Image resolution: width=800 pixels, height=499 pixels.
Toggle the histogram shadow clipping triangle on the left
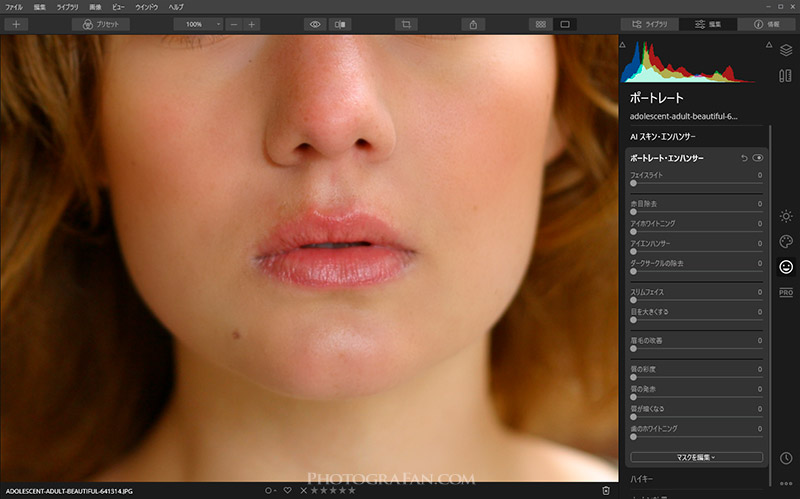pyautogui.click(x=622, y=45)
